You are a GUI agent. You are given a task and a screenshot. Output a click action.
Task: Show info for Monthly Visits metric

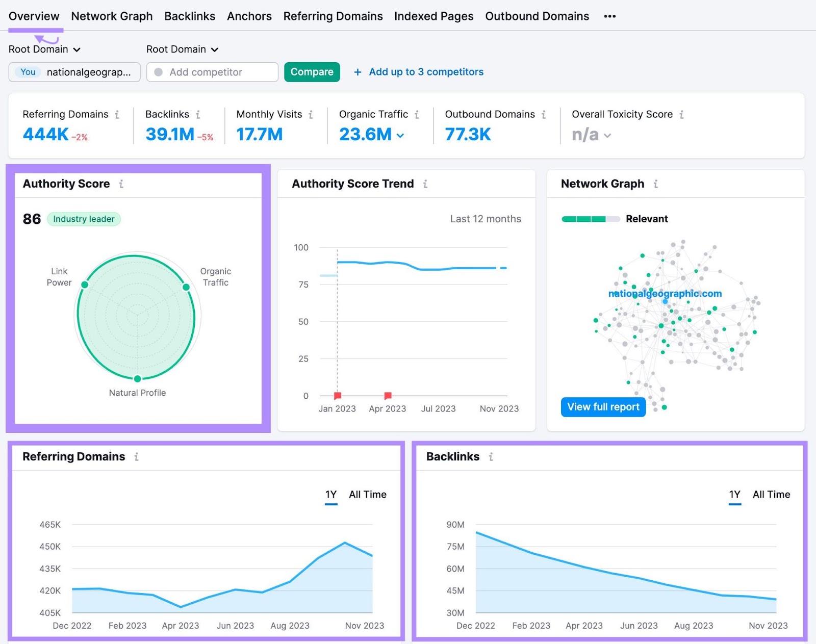click(311, 115)
